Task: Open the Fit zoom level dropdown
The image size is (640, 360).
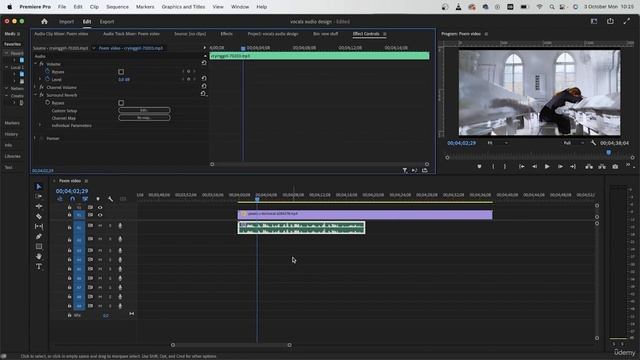Action: pos(498,143)
